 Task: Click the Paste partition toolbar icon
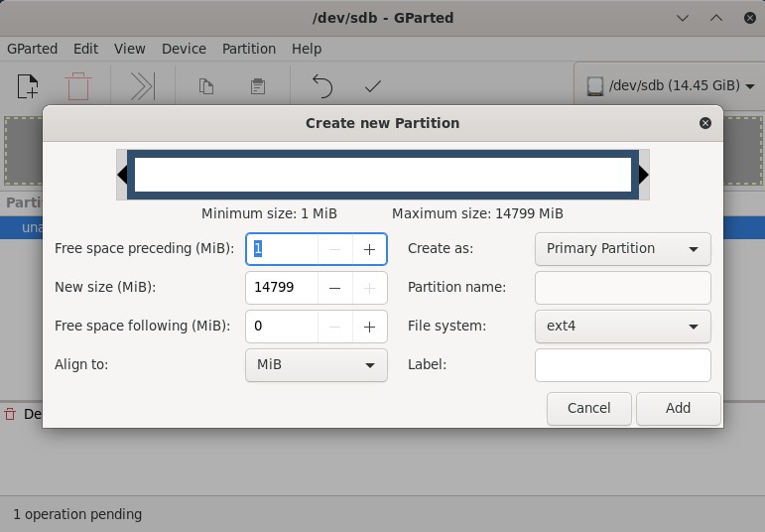[257, 86]
